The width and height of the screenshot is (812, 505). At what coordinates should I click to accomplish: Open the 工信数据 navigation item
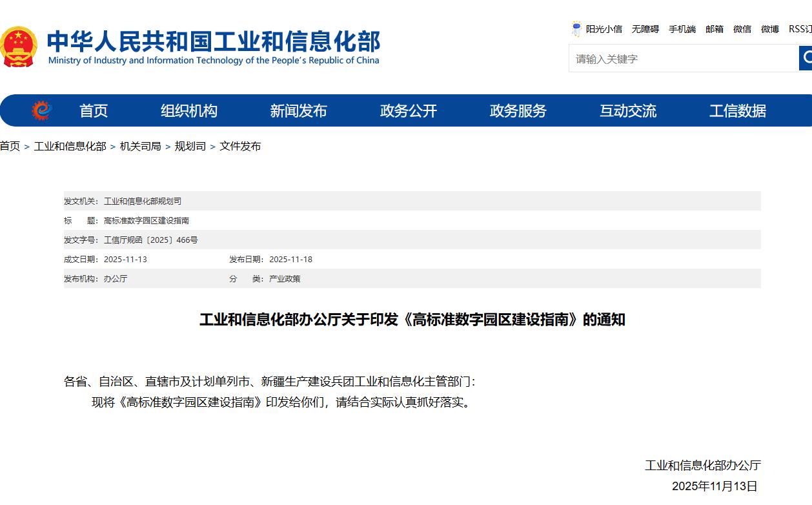738,111
